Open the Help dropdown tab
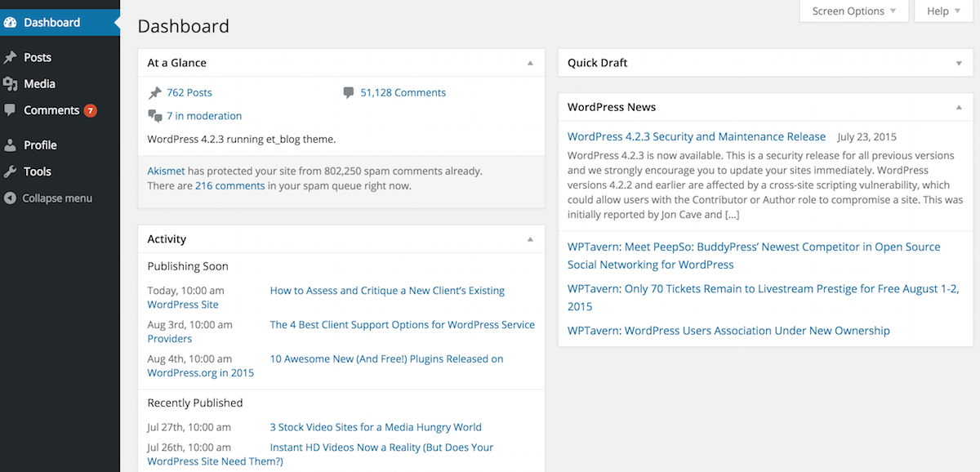Viewport: 980px width, 472px height. (945, 11)
